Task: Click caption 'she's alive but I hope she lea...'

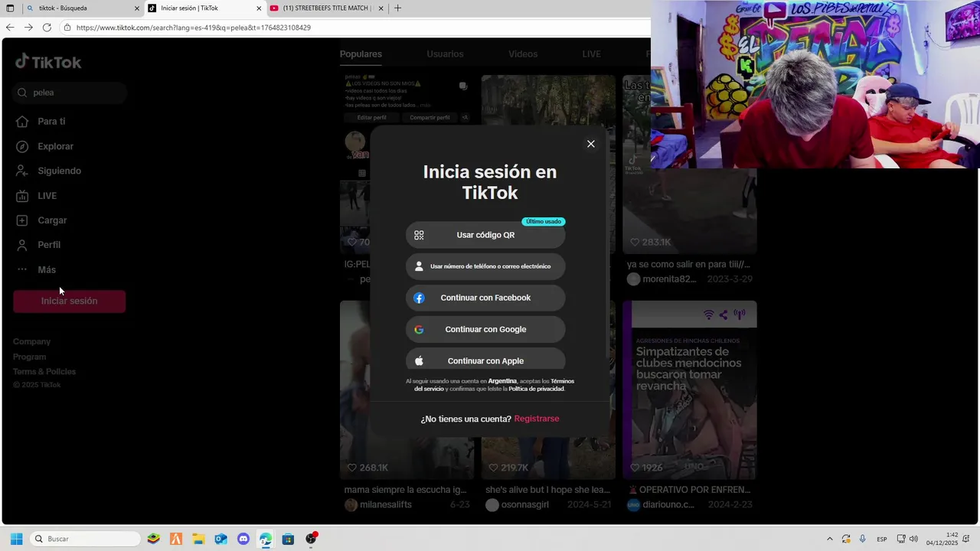Action: point(547,490)
